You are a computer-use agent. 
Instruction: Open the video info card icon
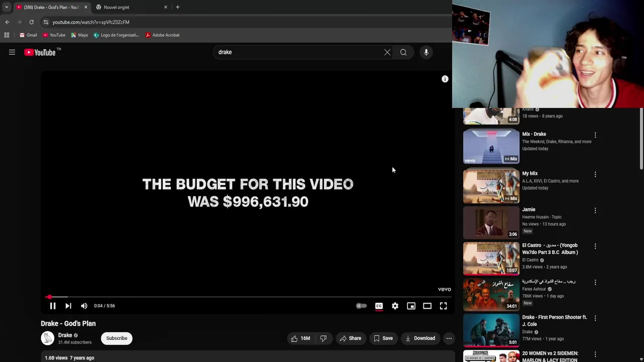pos(445,79)
